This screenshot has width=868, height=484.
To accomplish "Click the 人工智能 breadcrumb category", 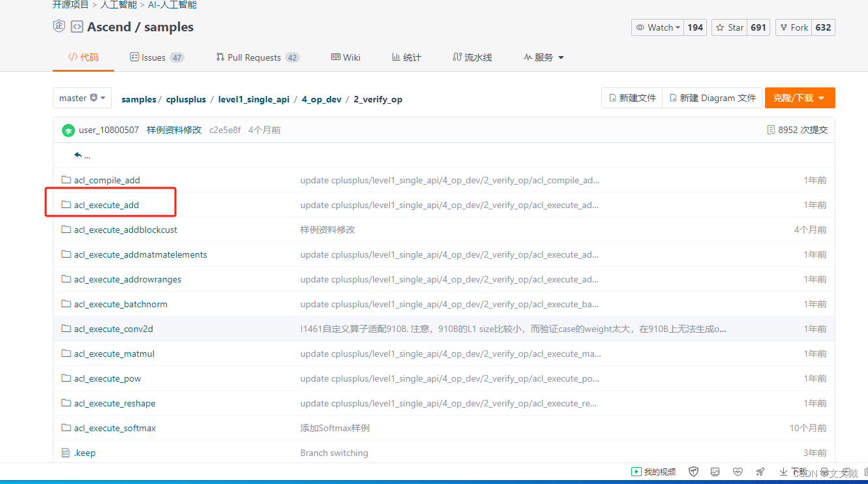I will pyautogui.click(x=119, y=5).
